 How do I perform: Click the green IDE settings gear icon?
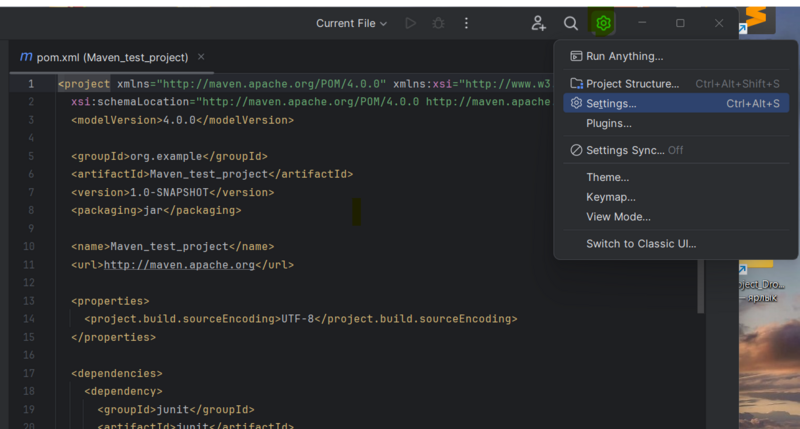(x=603, y=23)
